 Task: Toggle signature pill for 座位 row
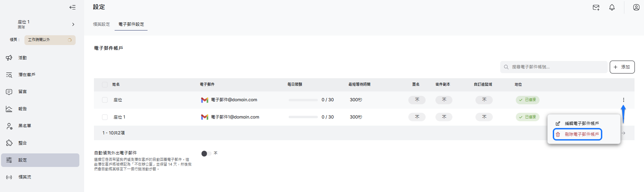[417, 100]
